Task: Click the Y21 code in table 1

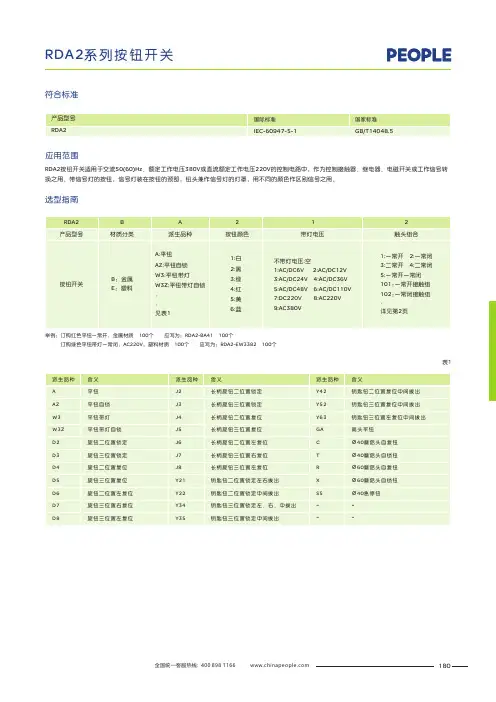Action: 180,480
